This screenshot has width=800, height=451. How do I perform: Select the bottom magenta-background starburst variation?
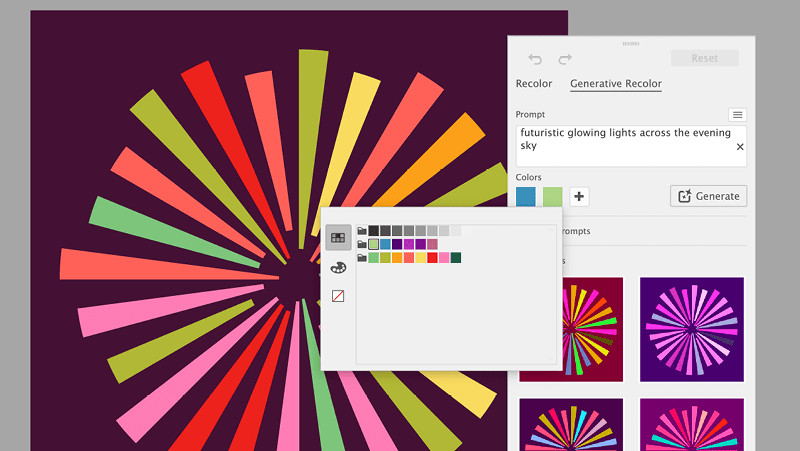click(692, 424)
